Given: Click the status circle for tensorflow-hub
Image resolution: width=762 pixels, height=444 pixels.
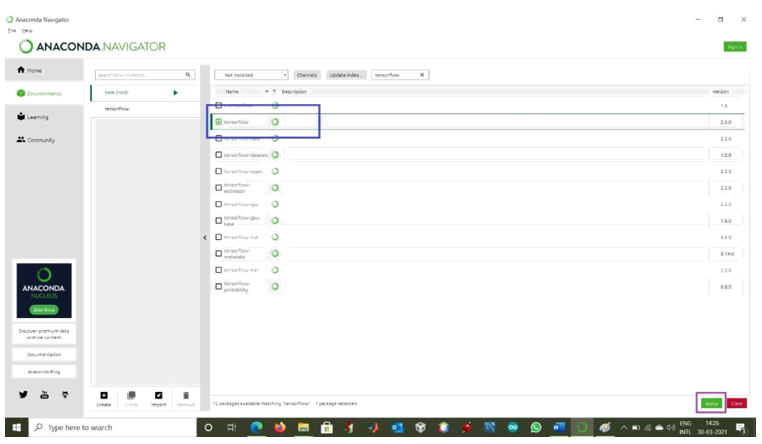Looking at the screenshot, I should [275, 237].
